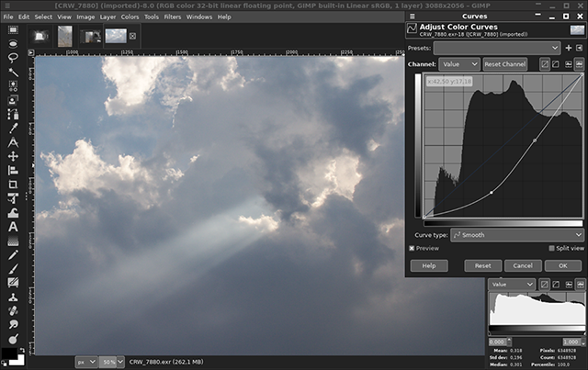588x370 pixels.
Task: Select the Eraser tool
Action: click(13, 283)
